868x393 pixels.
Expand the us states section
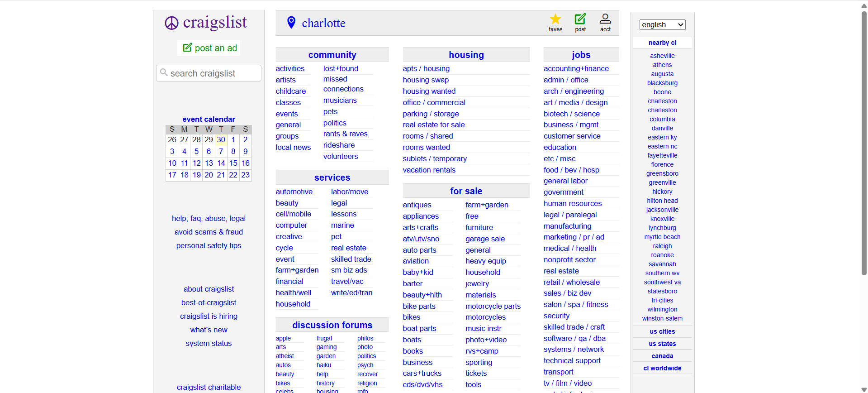pos(662,344)
